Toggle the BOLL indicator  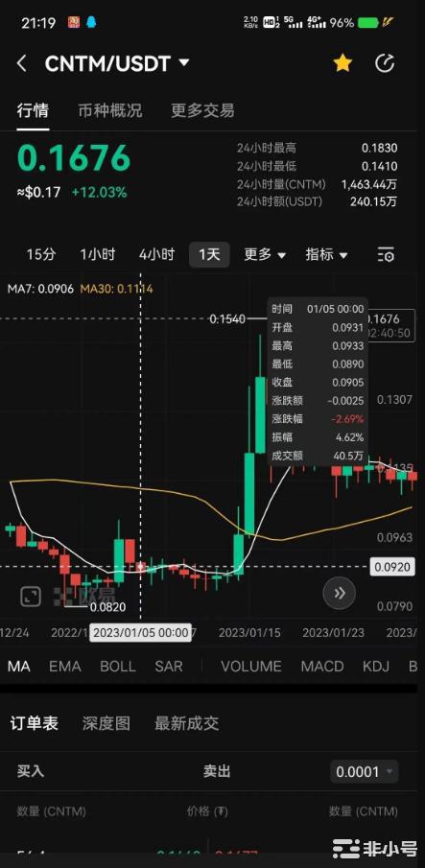[x=118, y=667]
